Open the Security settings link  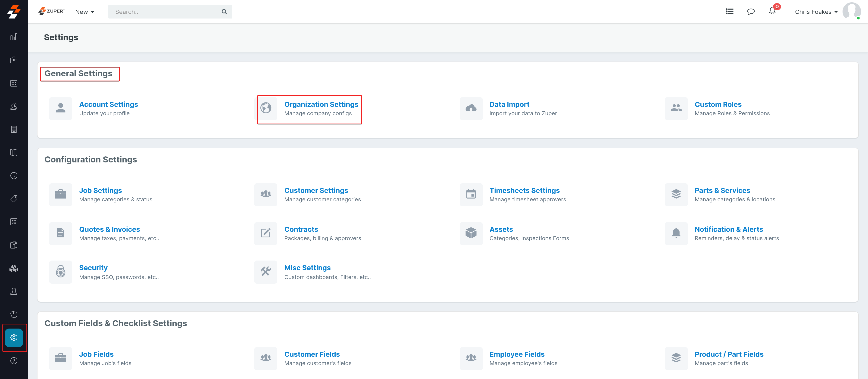coord(93,268)
